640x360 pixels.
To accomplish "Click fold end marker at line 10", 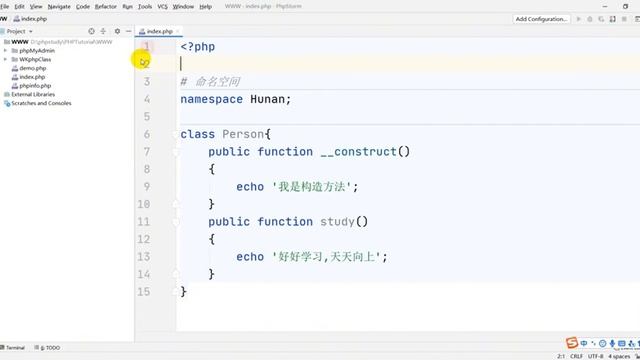I will (x=176, y=204).
